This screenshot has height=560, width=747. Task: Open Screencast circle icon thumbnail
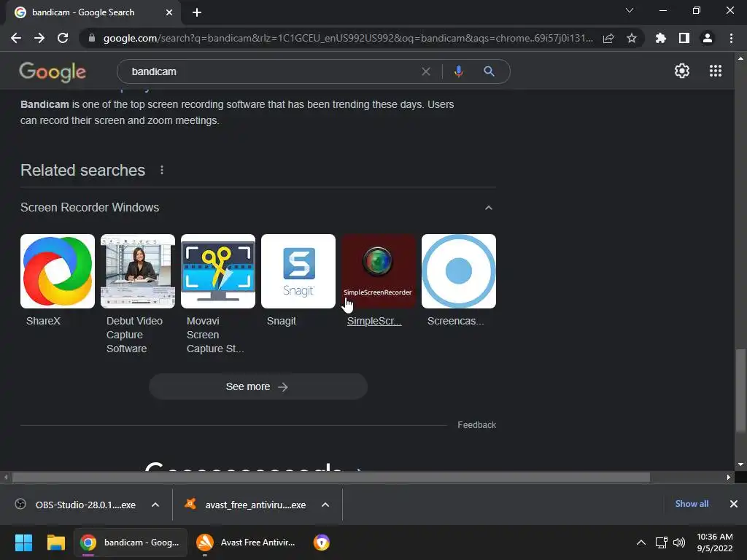[459, 271]
